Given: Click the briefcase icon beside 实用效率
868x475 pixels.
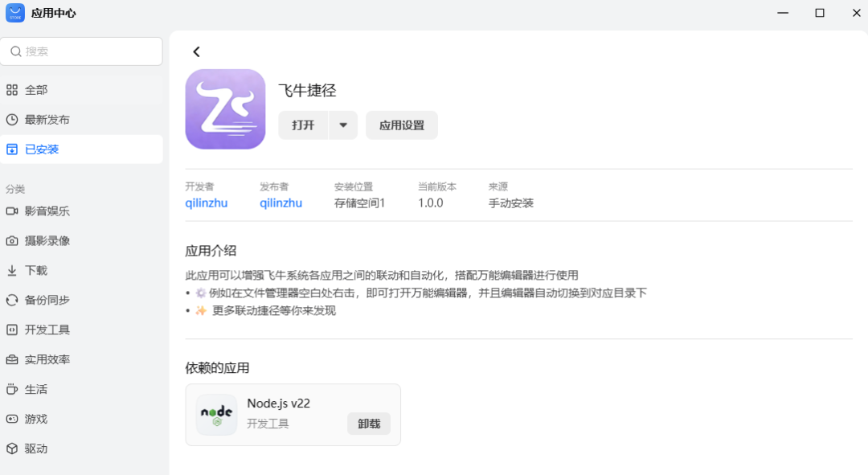Looking at the screenshot, I should (11, 360).
